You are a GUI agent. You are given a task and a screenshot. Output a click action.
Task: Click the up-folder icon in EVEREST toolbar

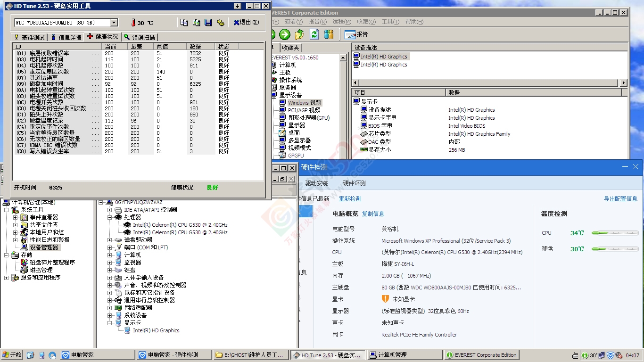click(299, 34)
